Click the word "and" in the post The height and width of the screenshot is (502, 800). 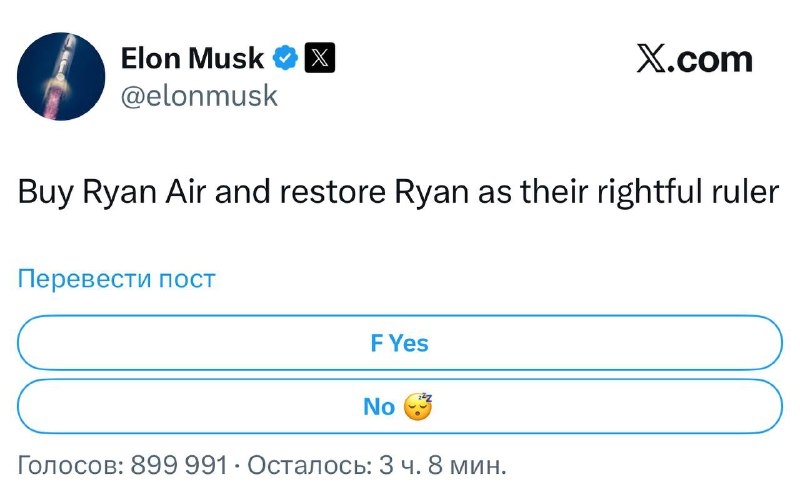click(x=240, y=193)
